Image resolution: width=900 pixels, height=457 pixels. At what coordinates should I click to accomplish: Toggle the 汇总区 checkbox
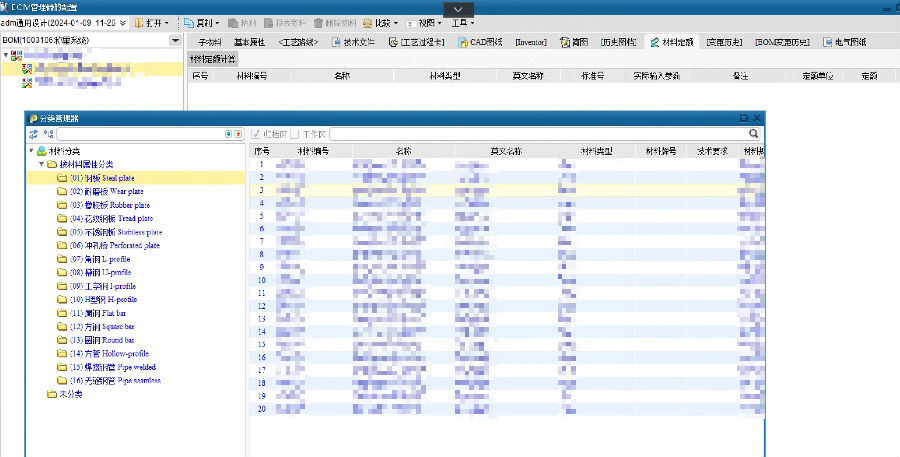point(257,133)
